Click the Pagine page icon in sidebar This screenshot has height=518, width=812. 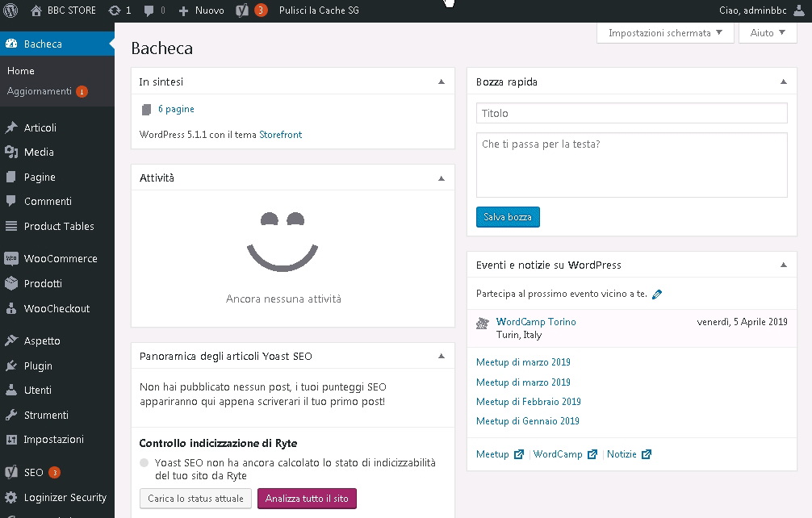coord(10,177)
